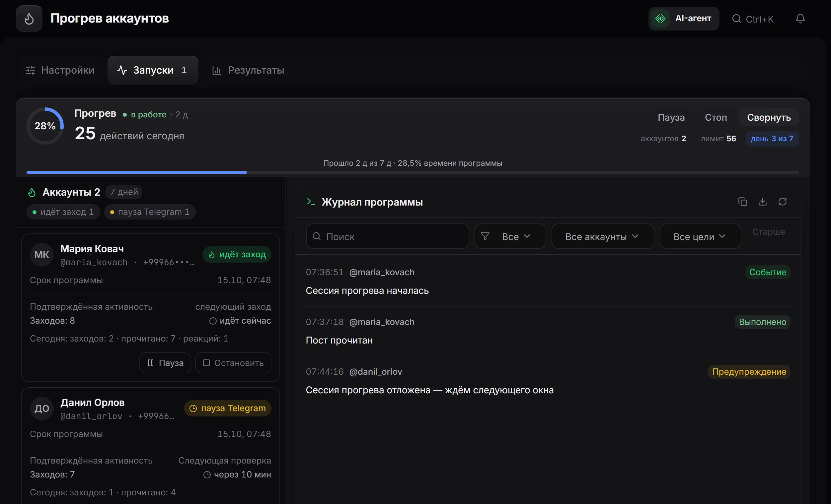Open the 'Все аккаунты' dropdown
Viewport: 831px width, 504px height.
click(x=602, y=236)
